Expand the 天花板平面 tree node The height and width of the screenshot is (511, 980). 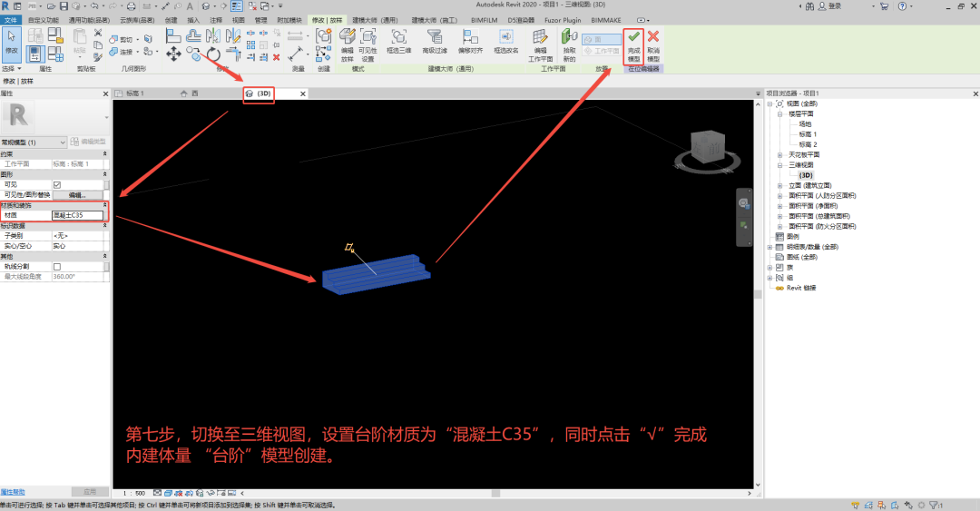pyautogui.click(x=779, y=155)
